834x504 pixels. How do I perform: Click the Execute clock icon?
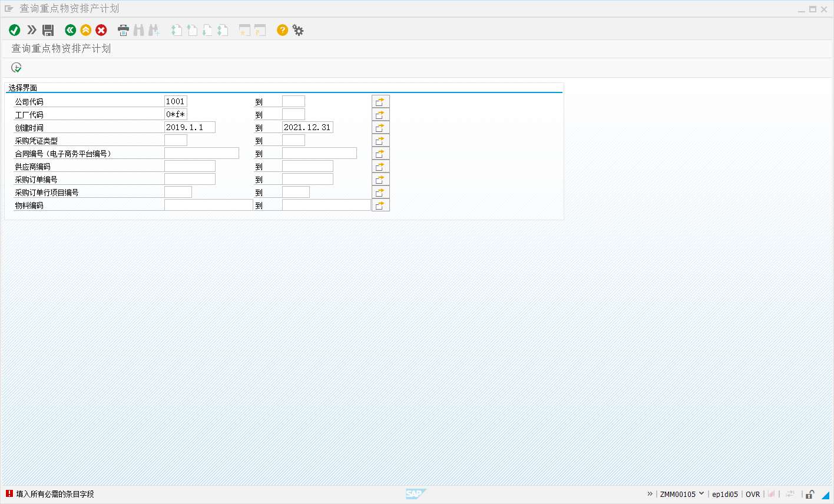coord(16,68)
